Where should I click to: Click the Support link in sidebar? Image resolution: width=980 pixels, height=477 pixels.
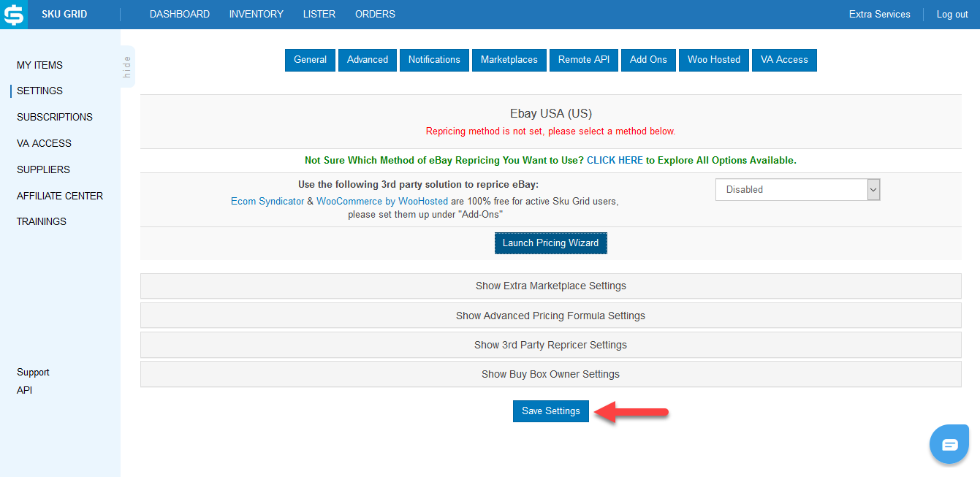coord(33,372)
